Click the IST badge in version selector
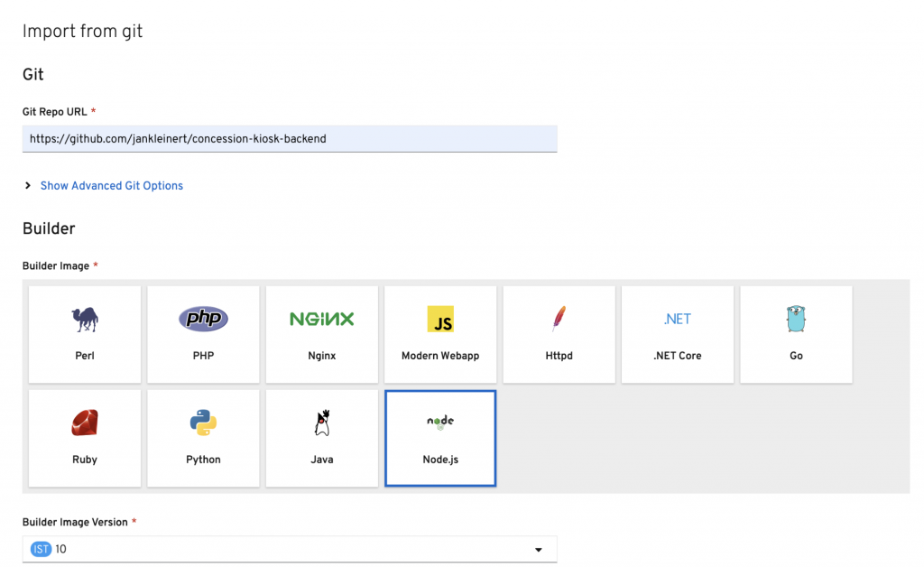Viewport: 924px width, 567px height. click(x=41, y=549)
